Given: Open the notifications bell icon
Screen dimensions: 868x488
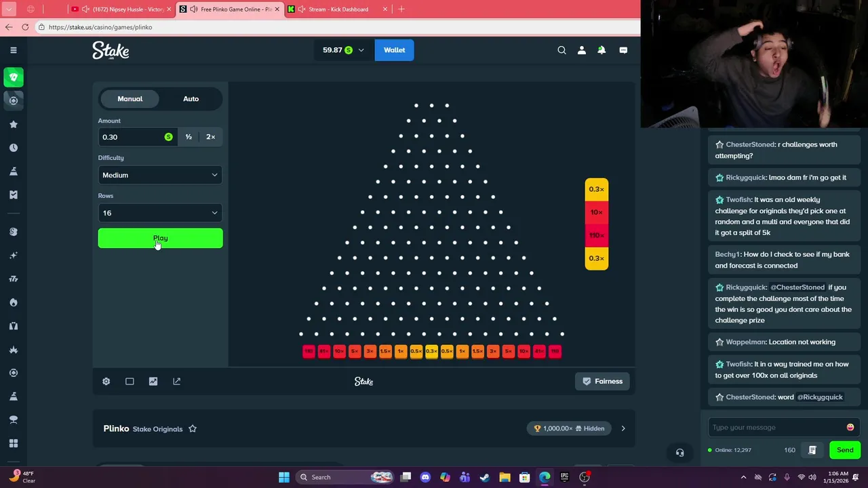Looking at the screenshot, I should click(x=601, y=50).
